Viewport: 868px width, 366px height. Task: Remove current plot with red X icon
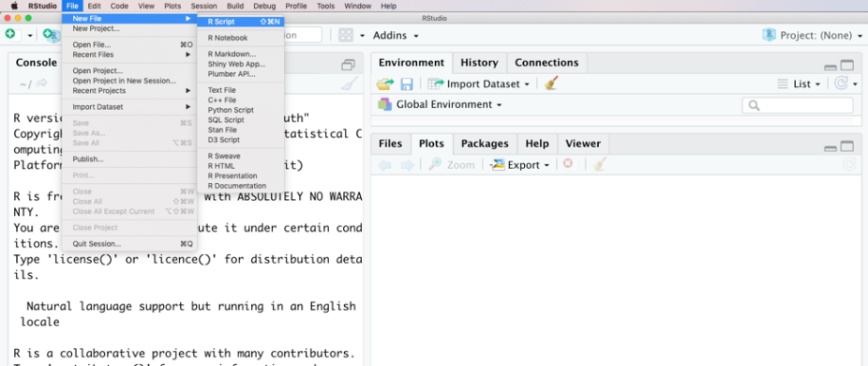[567, 164]
